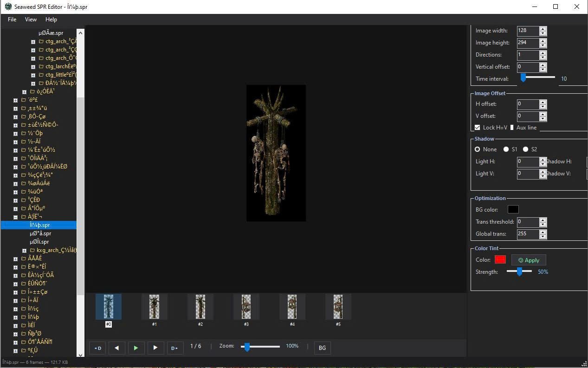
Task: Switch to the next direction
Action: coord(175,348)
